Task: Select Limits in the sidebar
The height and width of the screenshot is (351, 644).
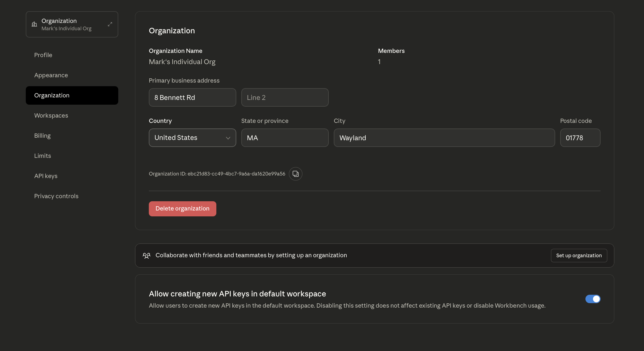Action: click(43, 156)
